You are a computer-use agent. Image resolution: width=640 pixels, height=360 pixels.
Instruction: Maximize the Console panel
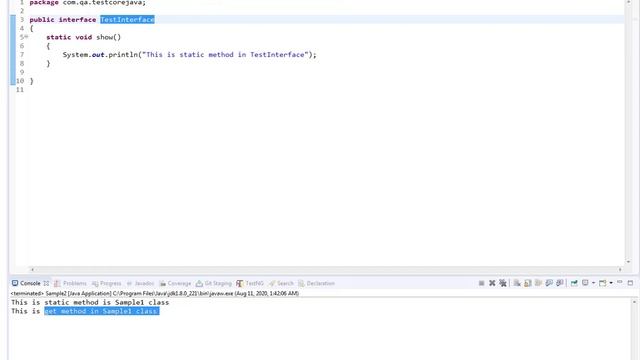click(630, 282)
